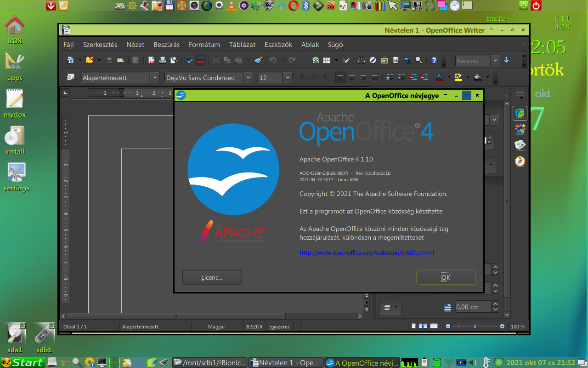Click the Insert Table grid icon
588x368 pixels.
coord(327,60)
